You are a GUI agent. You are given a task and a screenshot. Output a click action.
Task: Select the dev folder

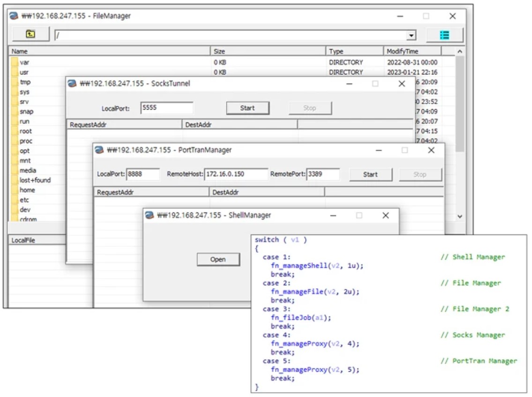click(x=25, y=210)
